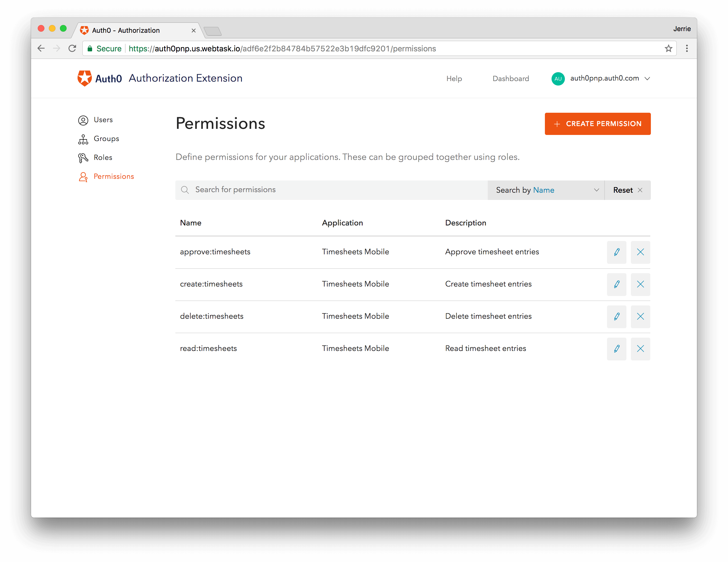Bookmark this page with the star icon
This screenshot has width=728, height=562.
point(668,49)
